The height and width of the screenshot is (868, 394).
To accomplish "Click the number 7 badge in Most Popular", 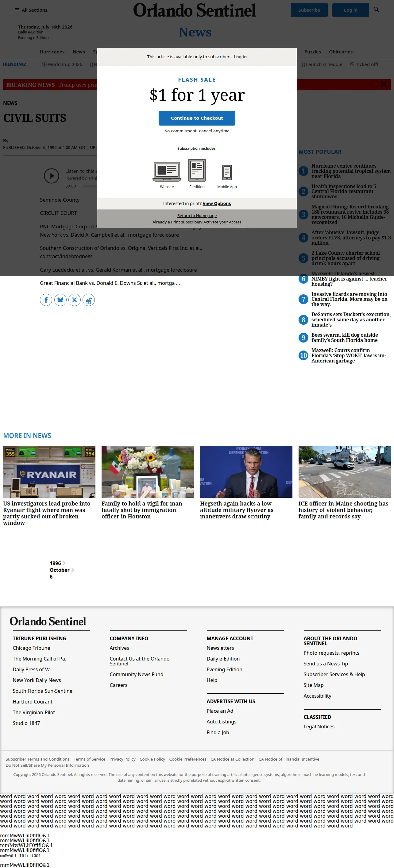I will point(303,299).
